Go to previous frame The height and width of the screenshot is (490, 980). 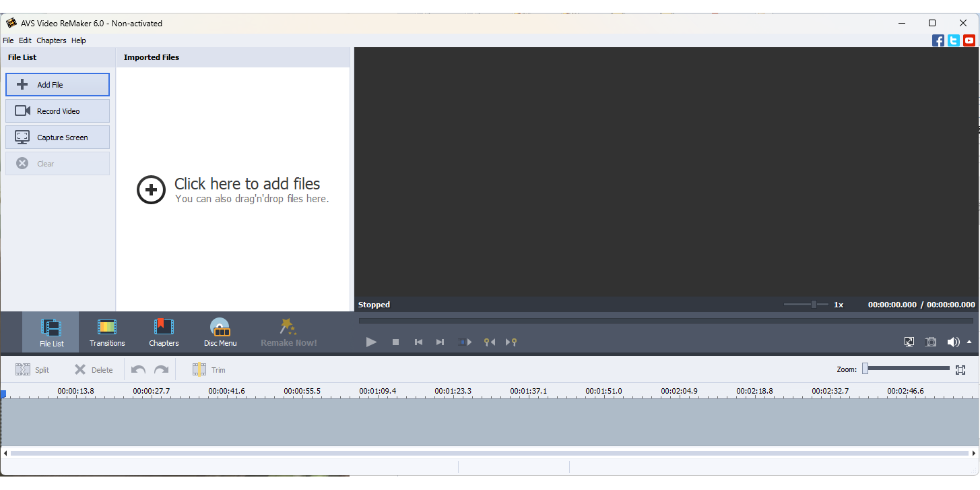pos(418,342)
